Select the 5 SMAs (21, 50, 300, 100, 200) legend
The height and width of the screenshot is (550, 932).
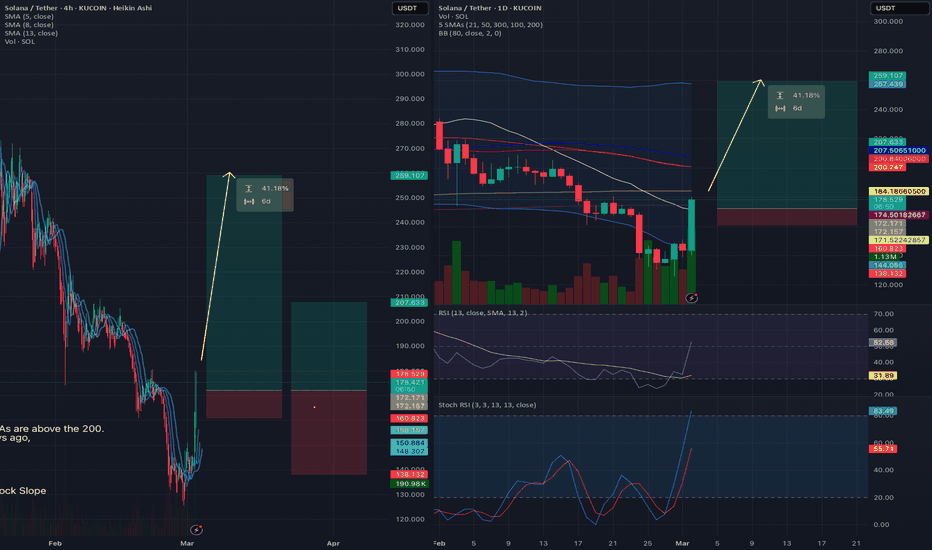490,25
